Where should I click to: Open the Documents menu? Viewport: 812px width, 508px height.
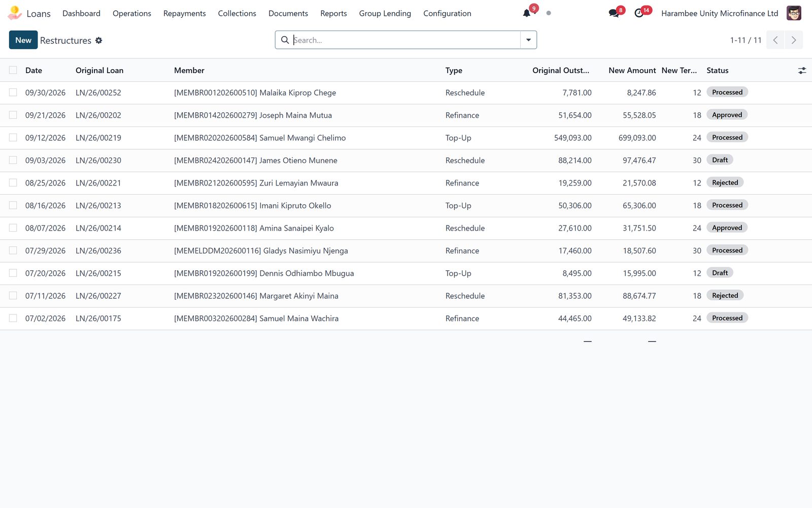[x=288, y=13]
